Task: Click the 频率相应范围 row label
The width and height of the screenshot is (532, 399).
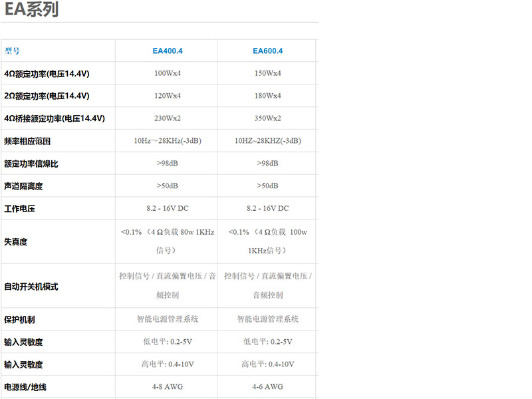Action: pyautogui.click(x=27, y=141)
